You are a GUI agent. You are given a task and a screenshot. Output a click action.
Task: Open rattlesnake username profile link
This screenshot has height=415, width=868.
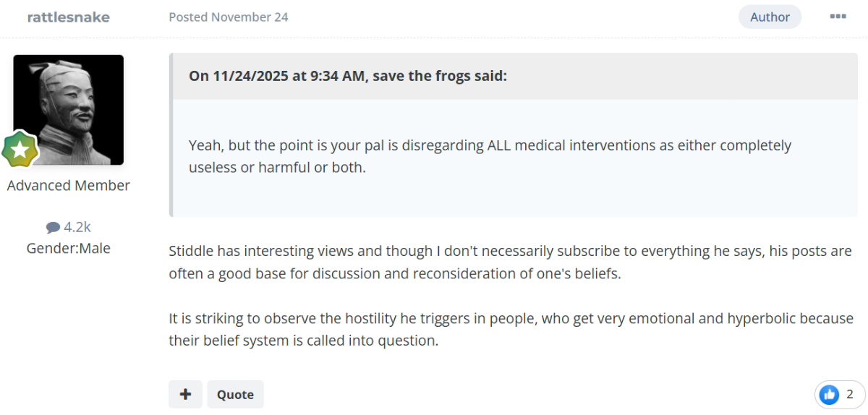point(68,17)
